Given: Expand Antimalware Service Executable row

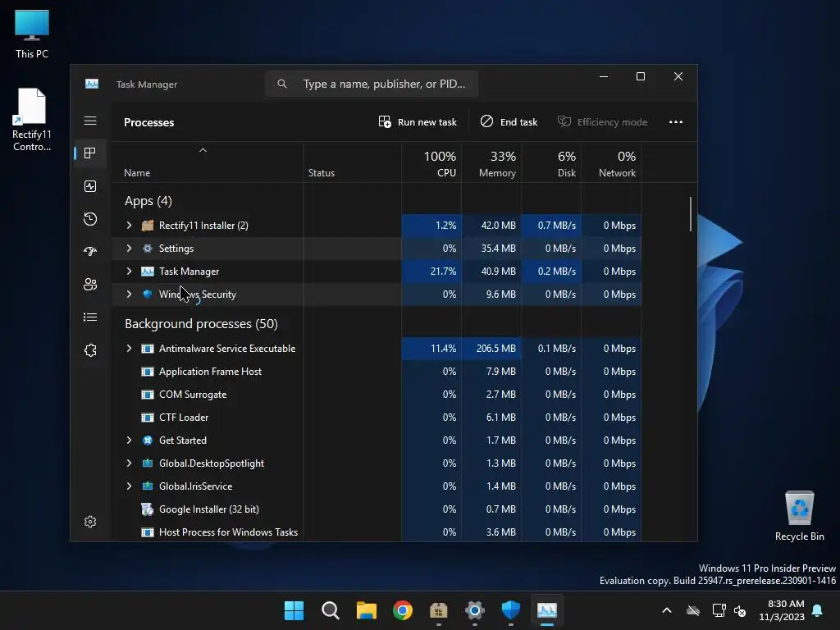Looking at the screenshot, I should (129, 348).
